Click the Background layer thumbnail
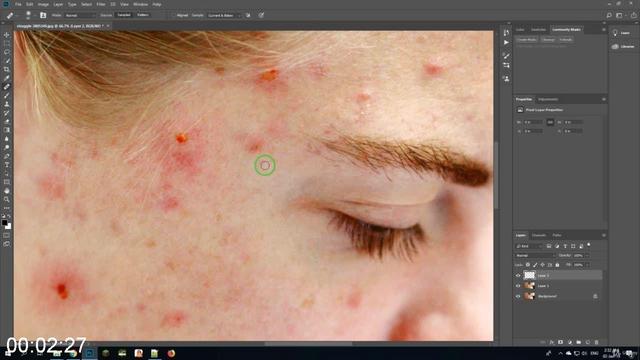640x360 pixels. [529, 296]
